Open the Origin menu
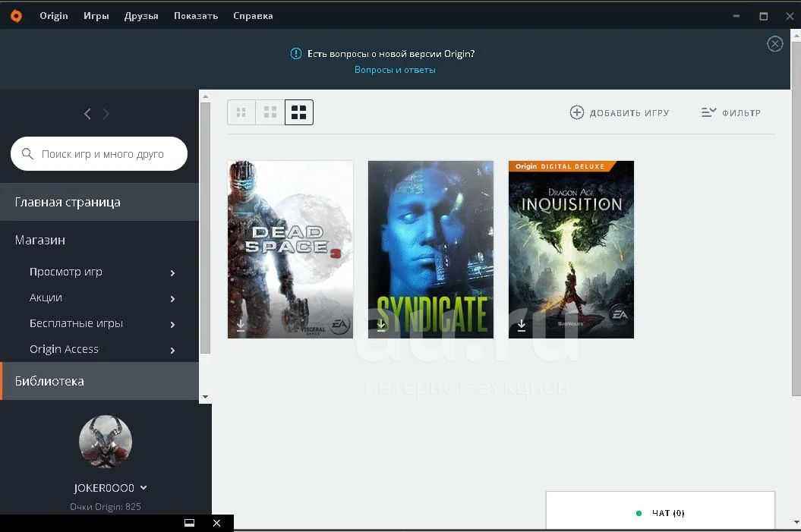The image size is (801, 532). (54, 16)
